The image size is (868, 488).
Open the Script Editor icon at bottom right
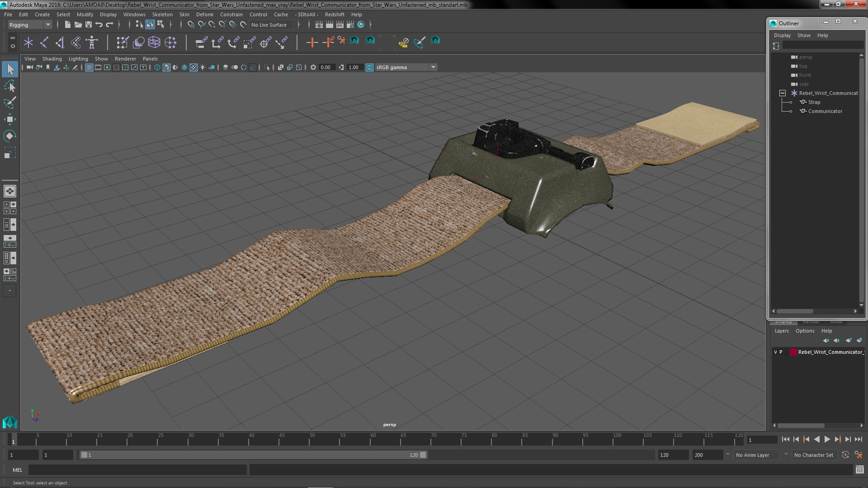(x=859, y=470)
